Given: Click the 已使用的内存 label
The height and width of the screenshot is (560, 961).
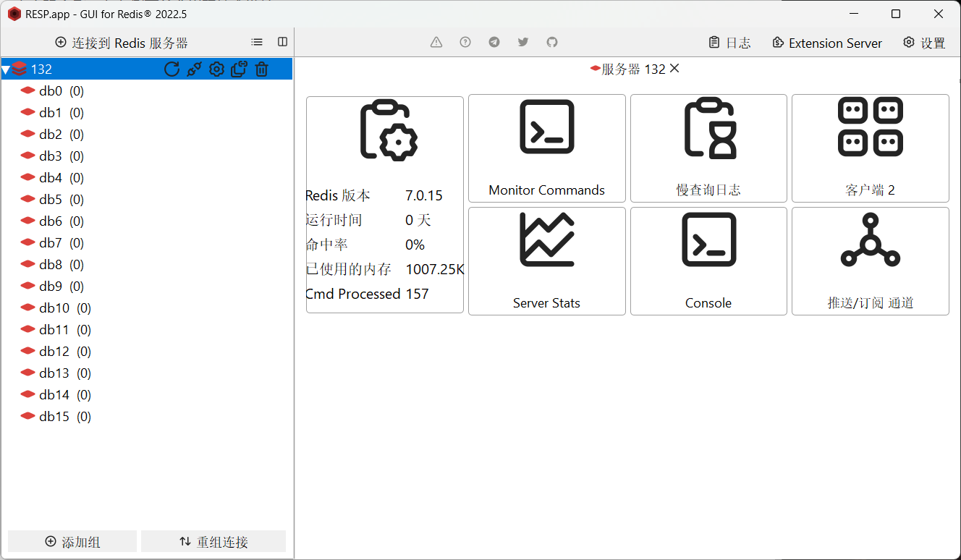Looking at the screenshot, I should tap(349, 269).
